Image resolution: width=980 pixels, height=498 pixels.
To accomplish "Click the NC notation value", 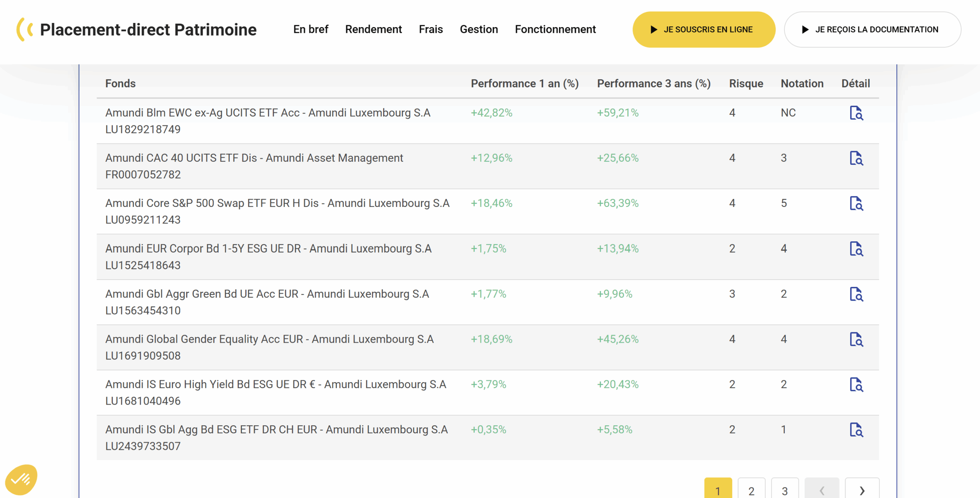I will pyautogui.click(x=788, y=113).
